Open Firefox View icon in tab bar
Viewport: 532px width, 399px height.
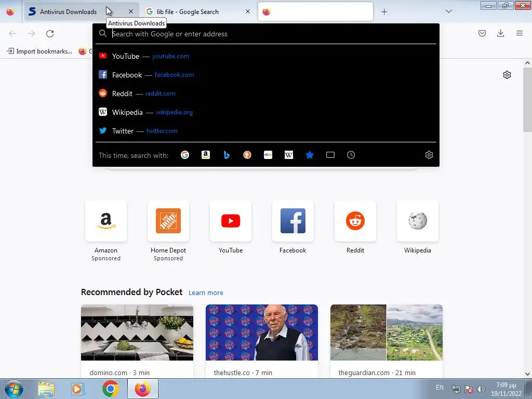[x=10, y=11]
